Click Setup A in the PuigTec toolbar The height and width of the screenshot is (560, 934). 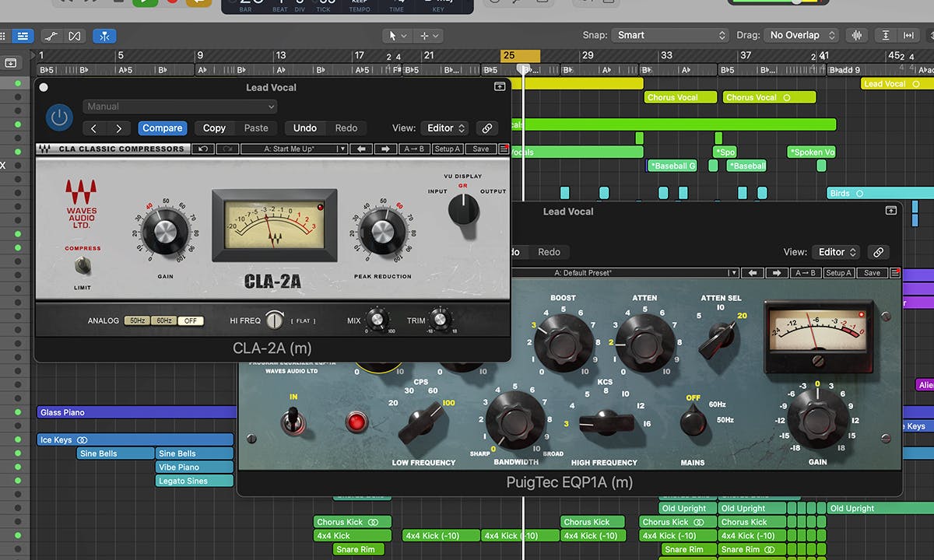[x=839, y=273]
